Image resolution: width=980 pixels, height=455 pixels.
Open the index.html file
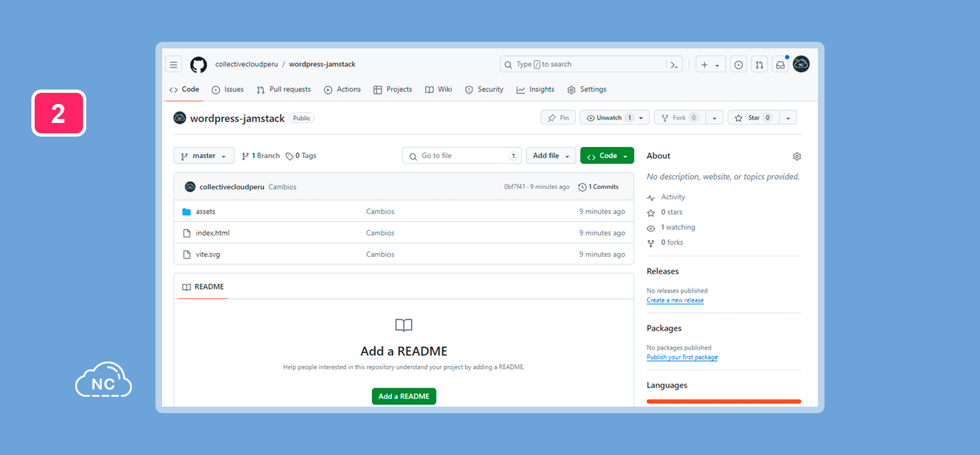[212, 233]
